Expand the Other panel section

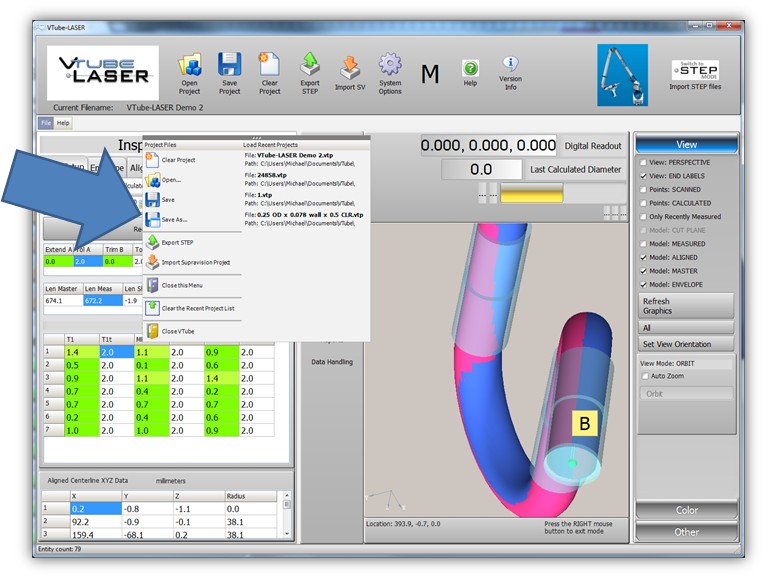click(x=687, y=532)
